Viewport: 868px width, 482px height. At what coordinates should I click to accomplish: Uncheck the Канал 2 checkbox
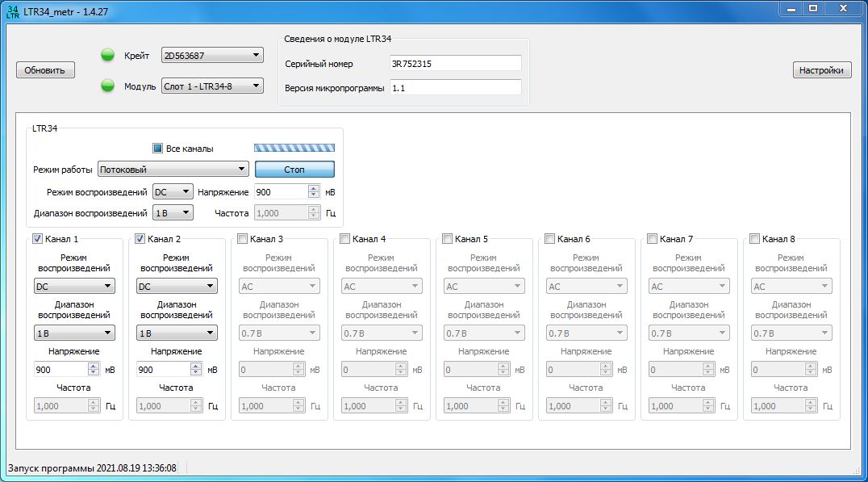pos(140,239)
